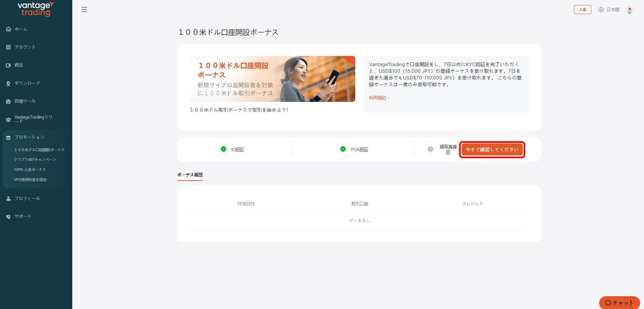This screenshot has width=644, height=309.
Task: Click the globe language icon
Action: click(x=601, y=10)
